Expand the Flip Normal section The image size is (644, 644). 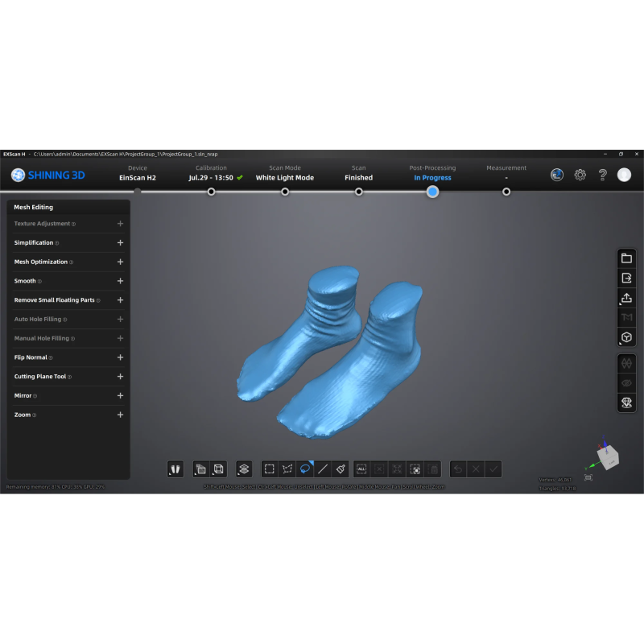(x=120, y=357)
